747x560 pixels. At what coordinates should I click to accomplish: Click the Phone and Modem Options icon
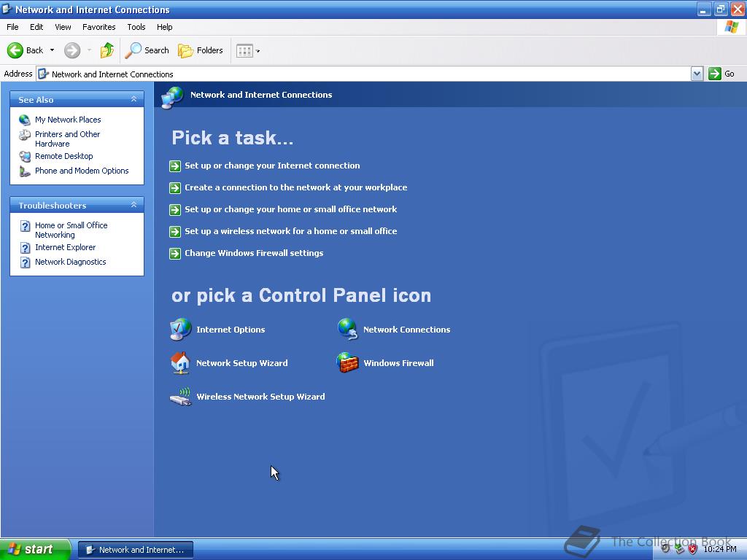click(x=25, y=171)
